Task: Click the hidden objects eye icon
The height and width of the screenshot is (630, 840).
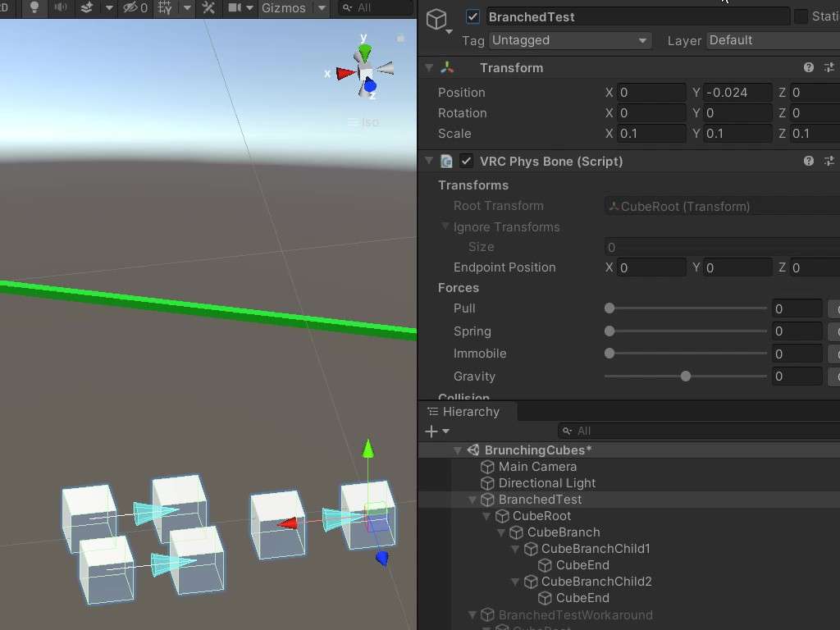Action: pyautogui.click(x=130, y=8)
